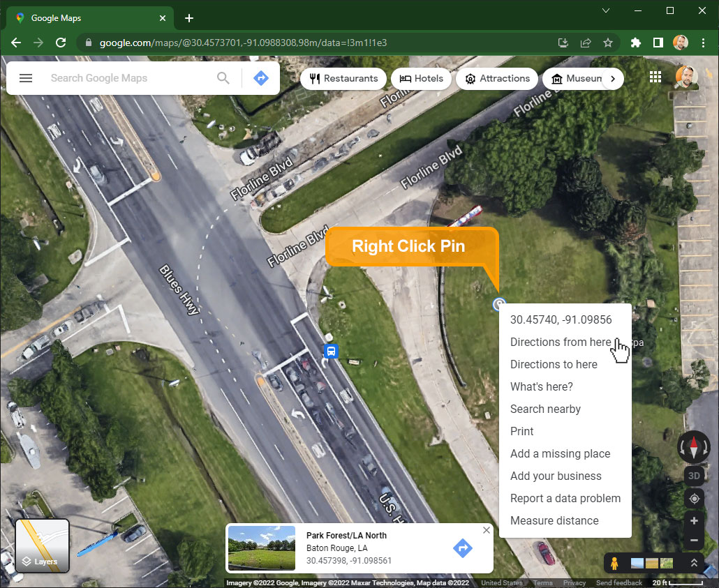This screenshot has width=719, height=588.
Task: Share this page from the address bar
Action: point(586,43)
